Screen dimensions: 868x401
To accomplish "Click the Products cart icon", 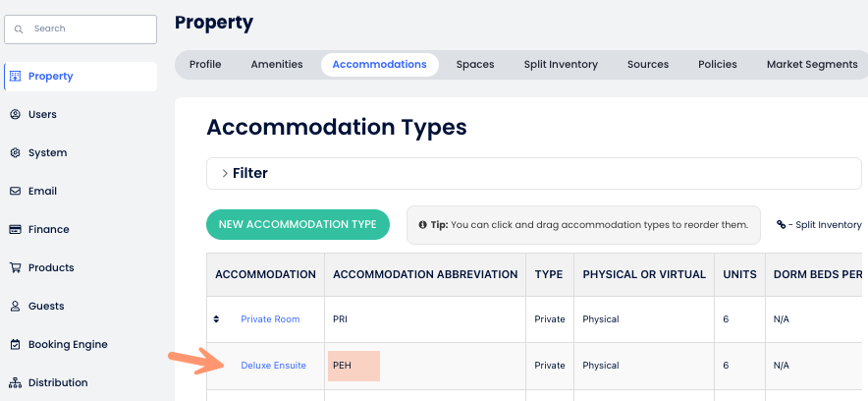I will click(16, 268).
